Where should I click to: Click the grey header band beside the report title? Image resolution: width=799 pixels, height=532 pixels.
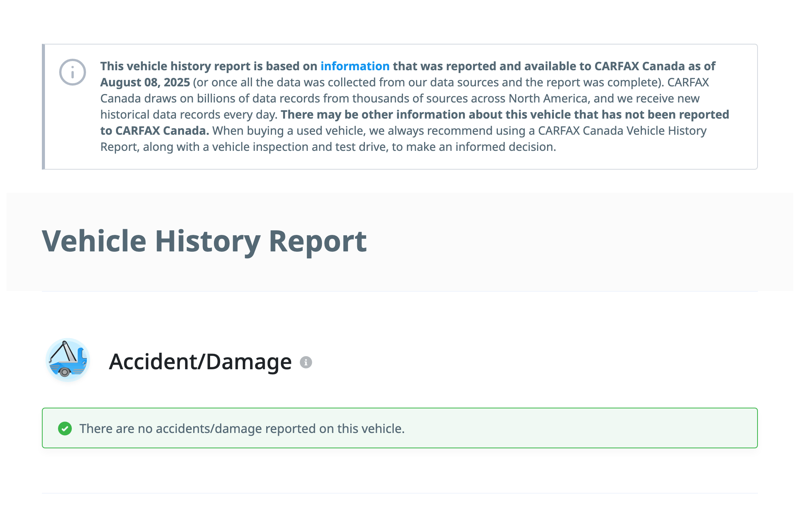point(576,241)
